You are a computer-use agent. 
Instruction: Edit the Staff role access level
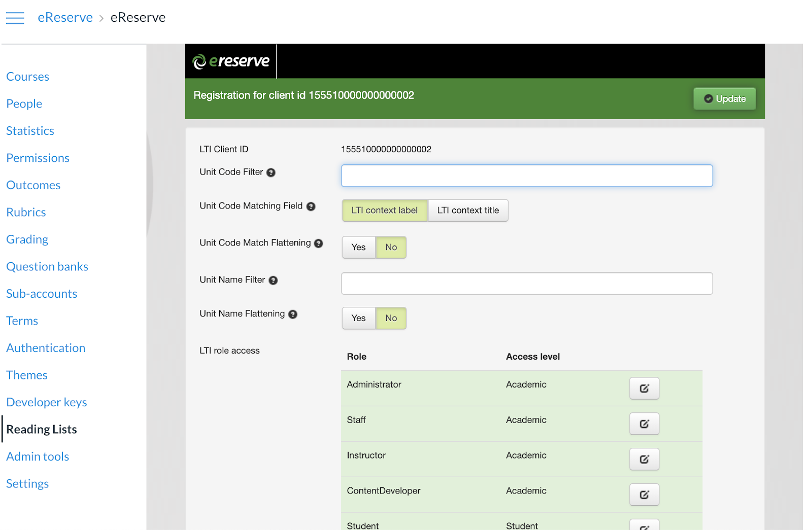644,424
